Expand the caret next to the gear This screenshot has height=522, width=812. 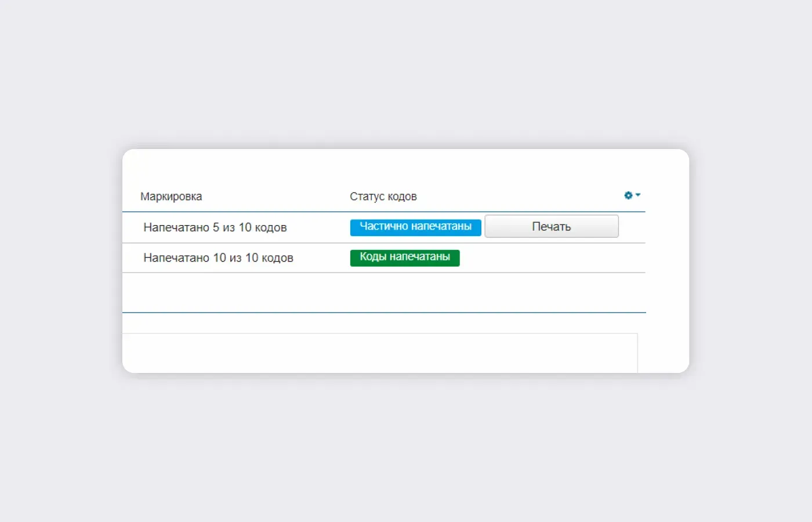pyautogui.click(x=638, y=195)
